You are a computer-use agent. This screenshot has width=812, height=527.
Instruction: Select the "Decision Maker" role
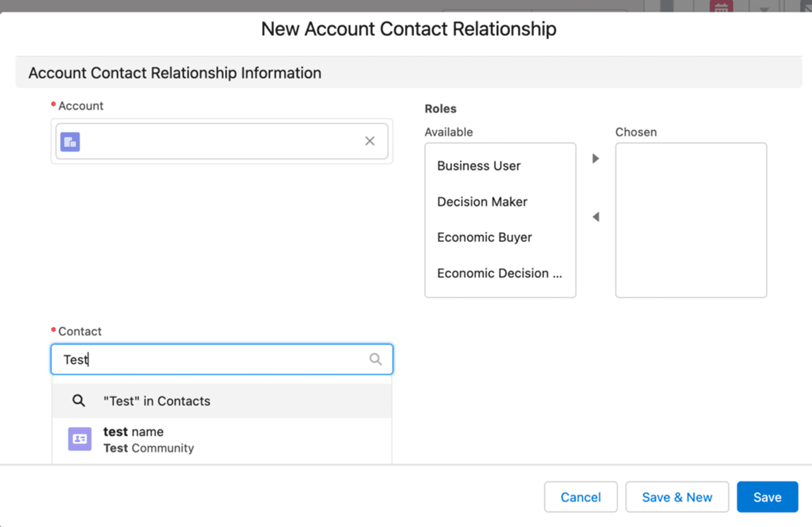coord(482,201)
